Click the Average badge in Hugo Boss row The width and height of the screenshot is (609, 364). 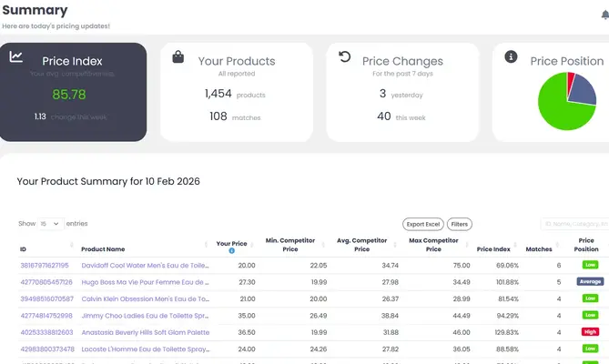pos(590,282)
